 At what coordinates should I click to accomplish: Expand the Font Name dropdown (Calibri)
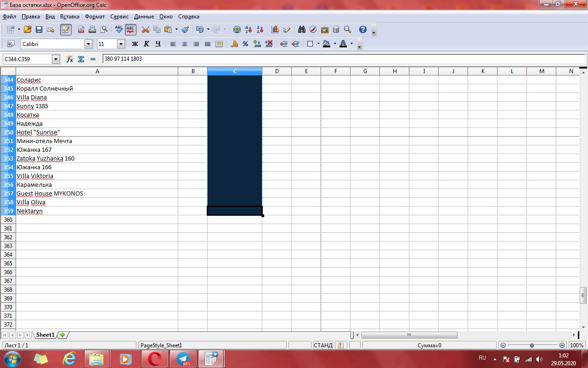[x=89, y=44]
